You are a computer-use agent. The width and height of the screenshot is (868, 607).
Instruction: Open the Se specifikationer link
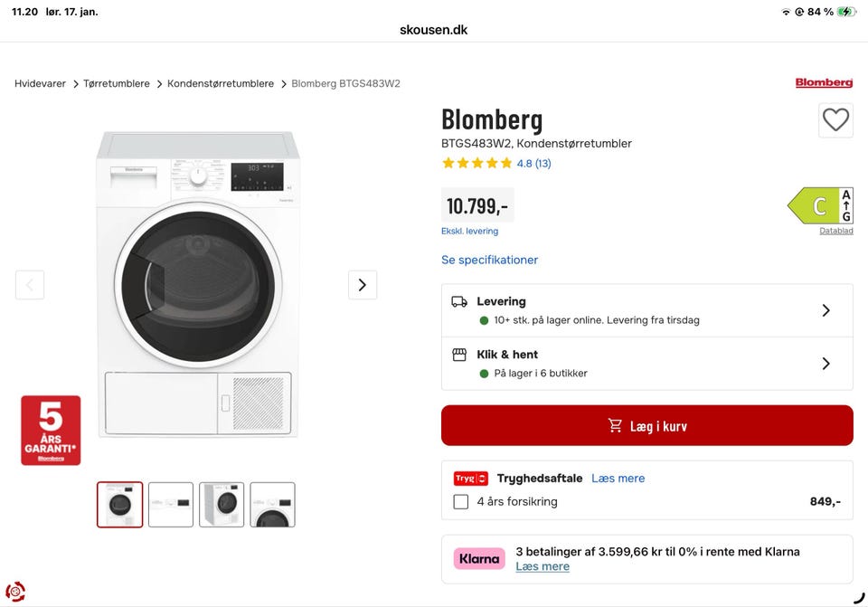(x=489, y=260)
